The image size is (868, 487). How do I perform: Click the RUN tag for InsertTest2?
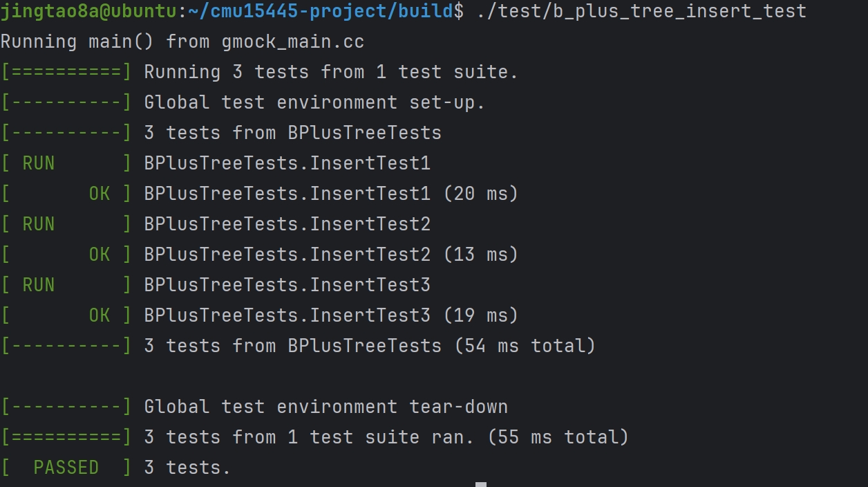coord(39,224)
